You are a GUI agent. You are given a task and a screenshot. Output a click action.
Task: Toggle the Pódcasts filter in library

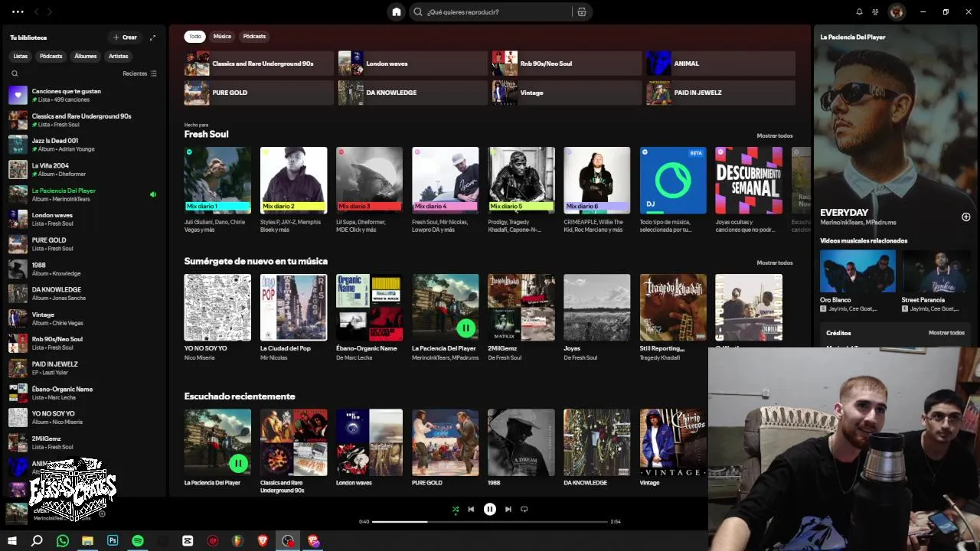click(51, 56)
